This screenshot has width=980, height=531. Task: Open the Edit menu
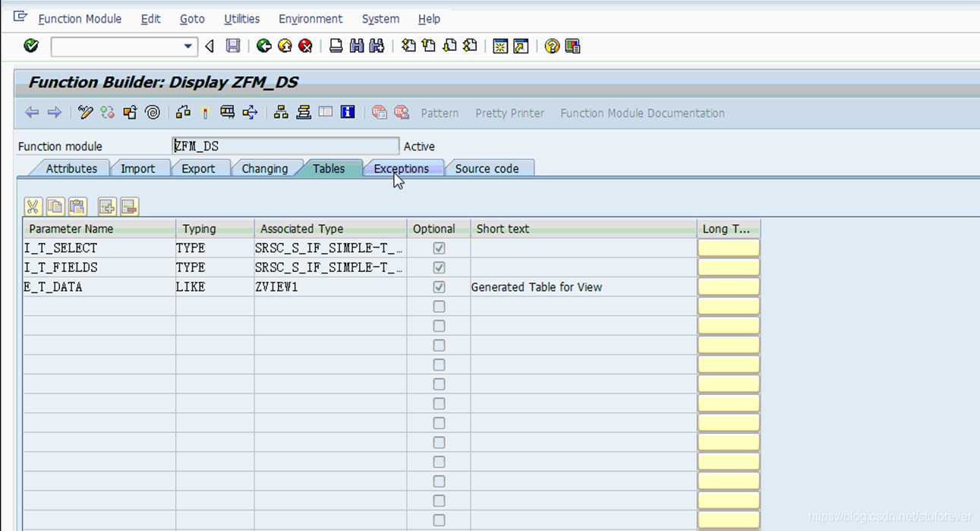150,19
